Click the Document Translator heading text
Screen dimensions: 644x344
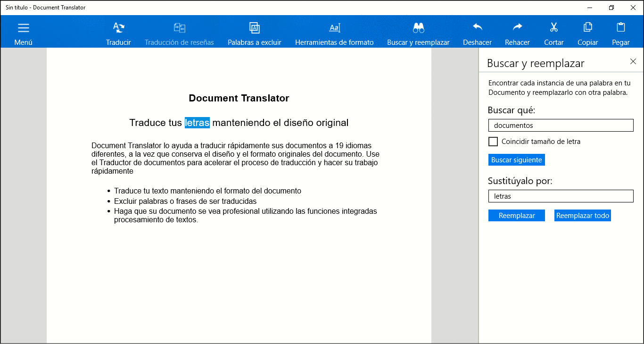click(239, 98)
